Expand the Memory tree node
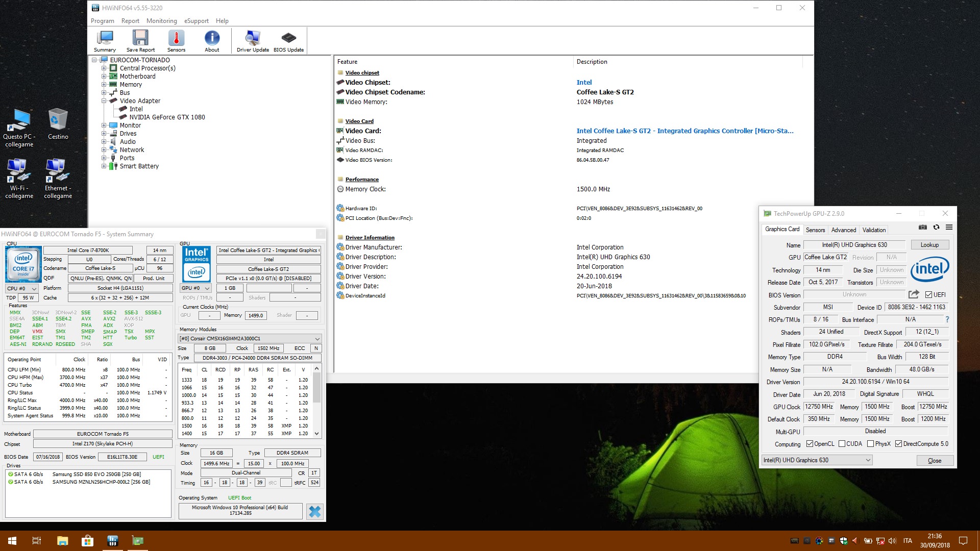The height and width of the screenshot is (551, 980). tap(104, 85)
